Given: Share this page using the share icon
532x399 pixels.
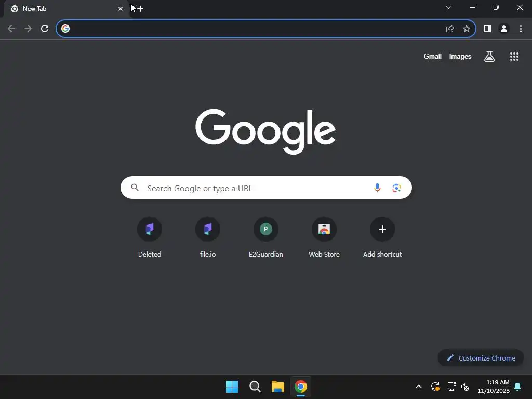Looking at the screenshot, I should pos(450,29).
